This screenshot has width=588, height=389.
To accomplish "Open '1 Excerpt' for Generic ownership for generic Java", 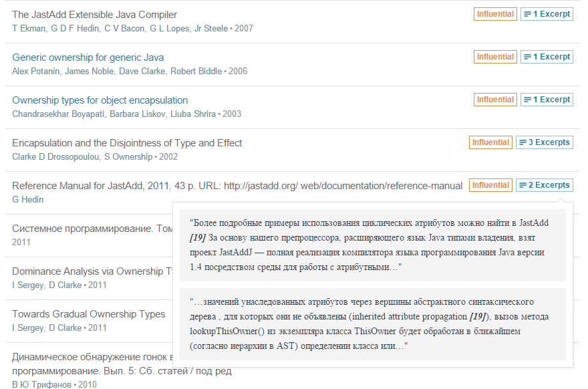I will click(x=547, y=57).
